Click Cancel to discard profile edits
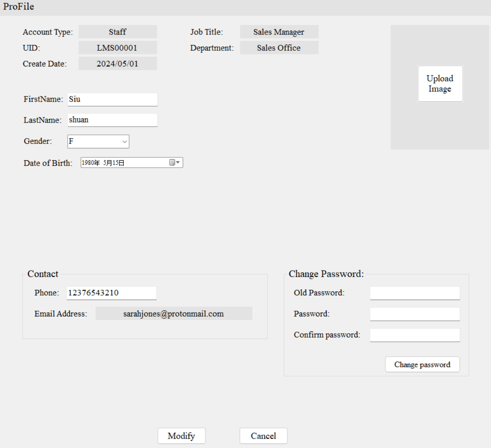 pos(263,436)
